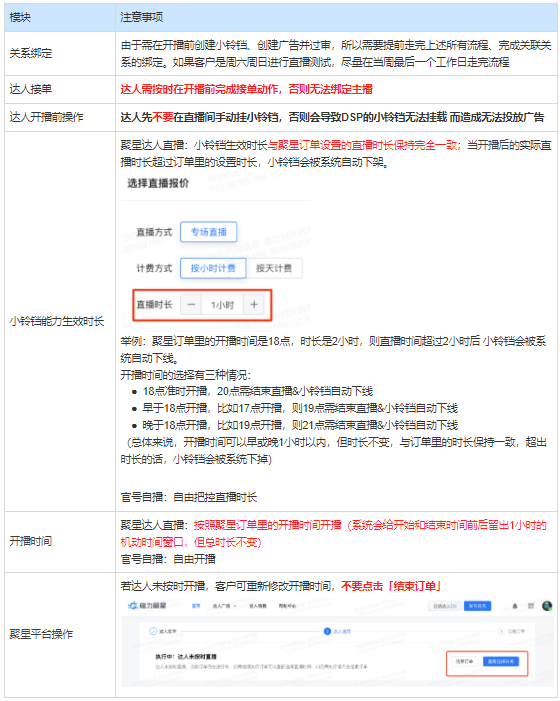Viewport: 560px width, 701px height.
Task: Click the 1小时 duration value field
Action: pos(223,305)
